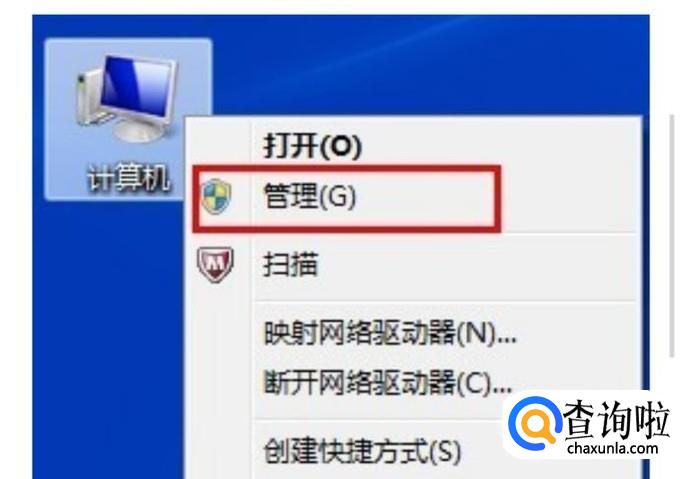
Task: Select 管理(G) in the context menu
Action: click(310, 197)
